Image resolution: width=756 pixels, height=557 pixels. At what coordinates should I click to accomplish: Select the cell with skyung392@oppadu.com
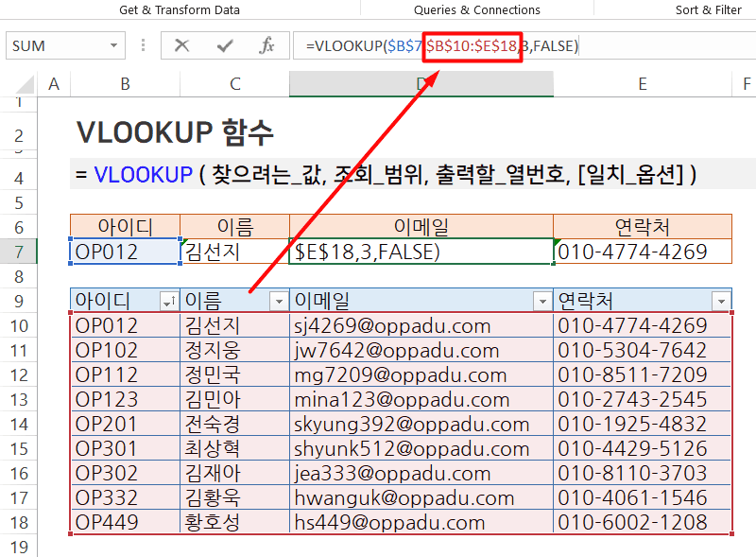[421, 425]
